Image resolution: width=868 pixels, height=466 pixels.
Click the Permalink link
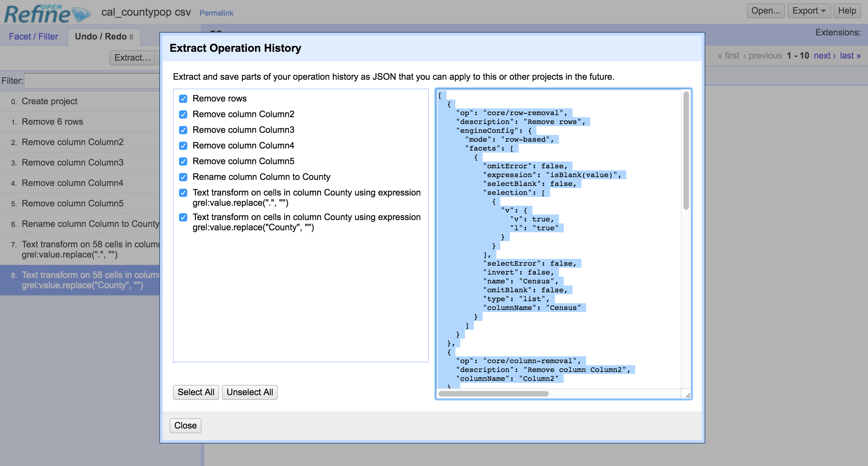(x=216, y=13)
